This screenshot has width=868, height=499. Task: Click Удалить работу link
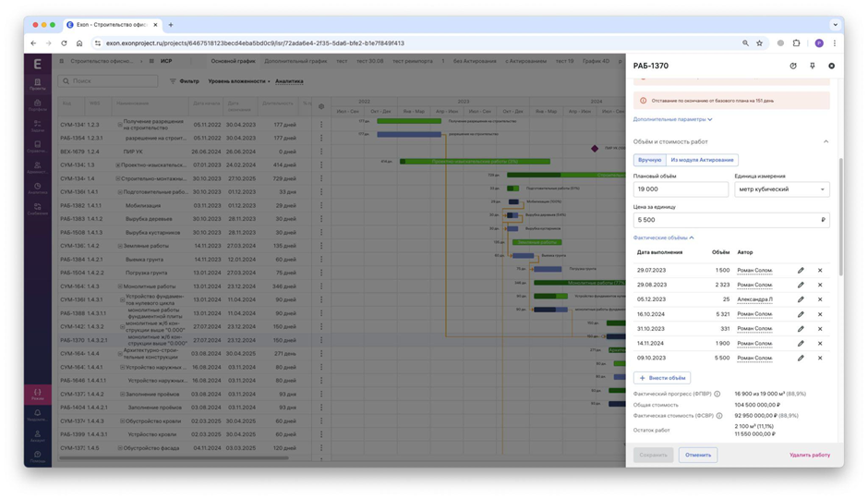809,456
